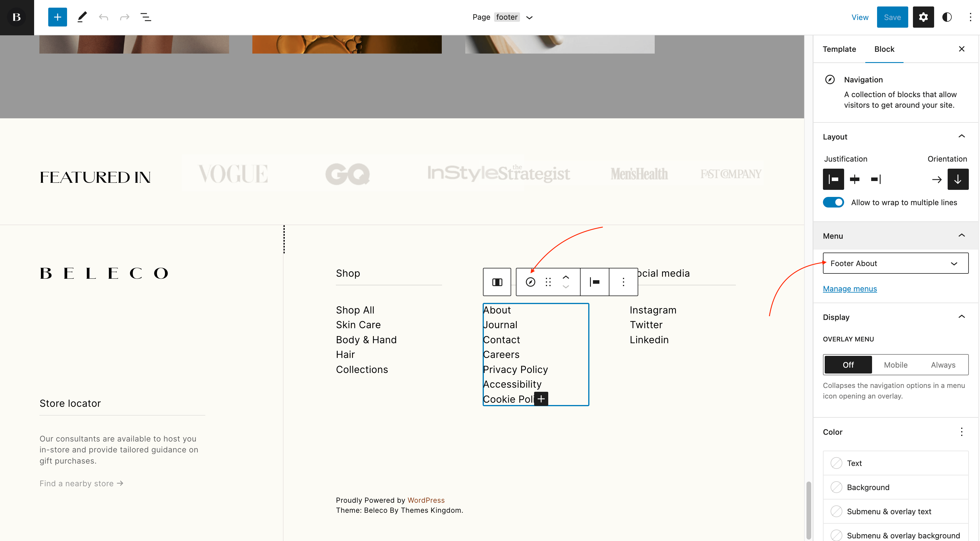Collapse the Layout section
Screen dimensions: 980x541
pyautogui.click(x=962, y=136)
